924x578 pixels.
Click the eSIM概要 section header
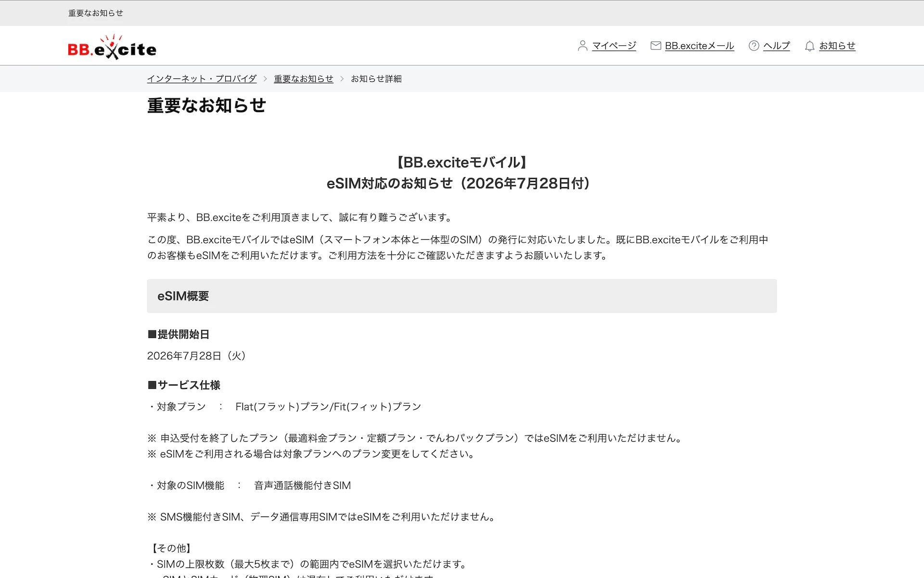click(x=462, y=296)
